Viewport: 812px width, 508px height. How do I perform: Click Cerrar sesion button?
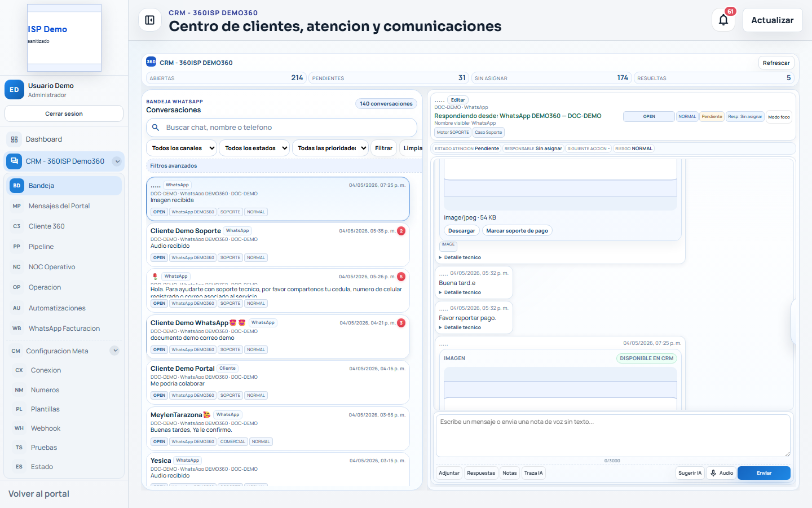[x=64, y=113]
